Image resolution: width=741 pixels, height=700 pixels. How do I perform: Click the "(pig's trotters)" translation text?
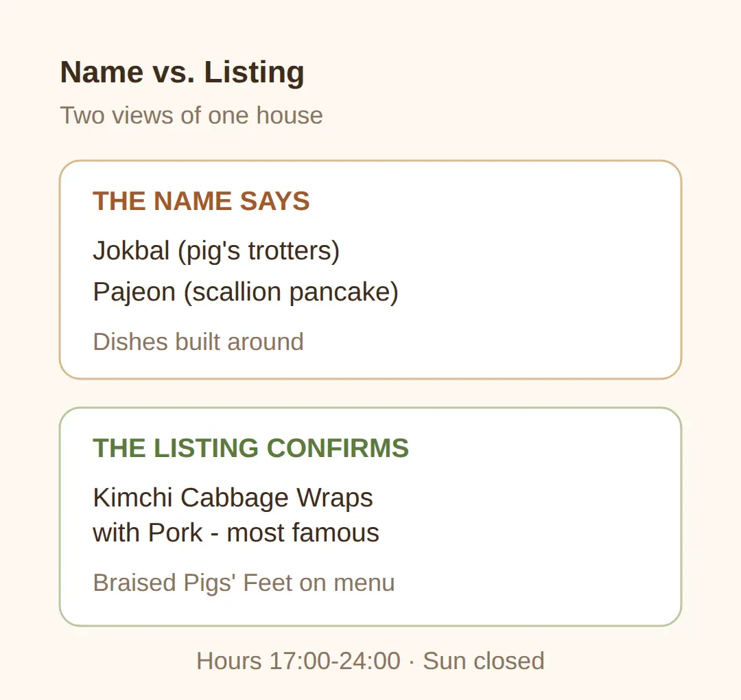(x=259, y=251)
